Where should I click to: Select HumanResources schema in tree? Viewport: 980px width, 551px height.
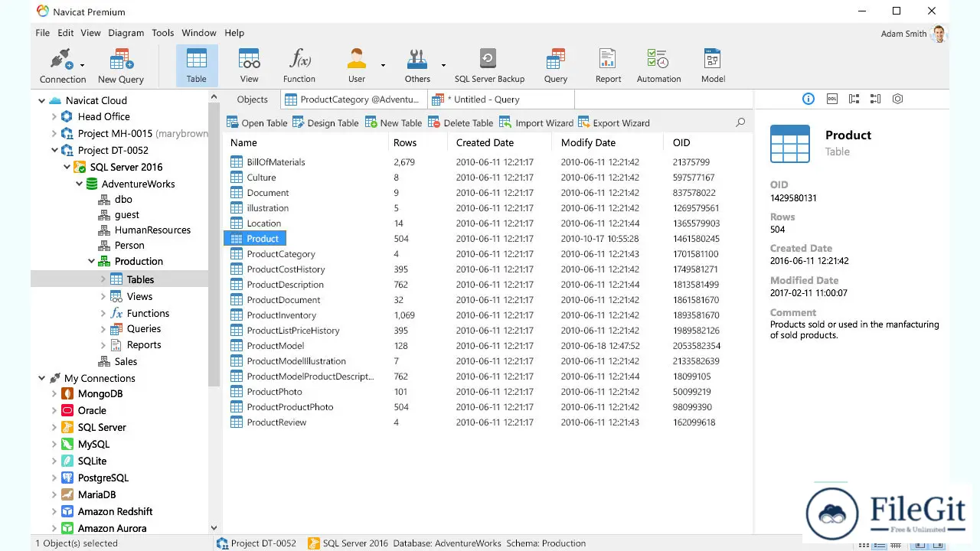pyautogui.click(x=145, y=230)
